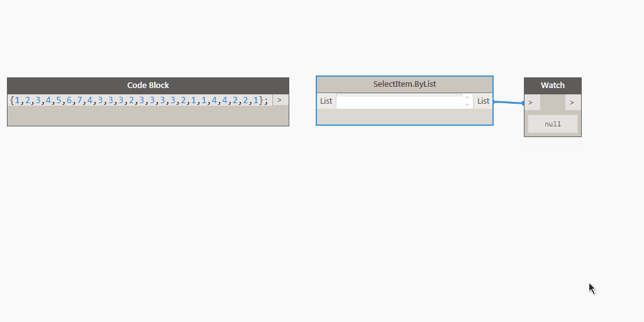Viewport: 644px width, 322px height.
Task: Select the Watch node title bar
Action: (x=552, y=86)
